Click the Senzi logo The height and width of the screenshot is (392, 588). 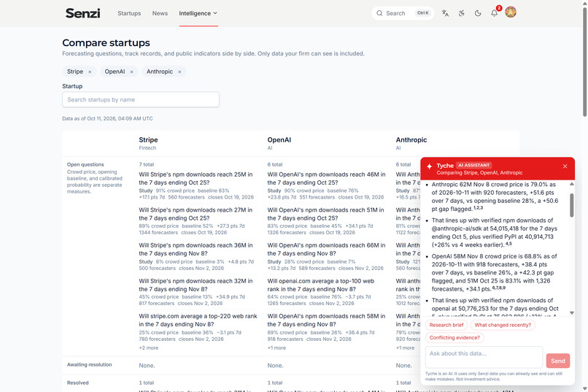tap(82, 13)
